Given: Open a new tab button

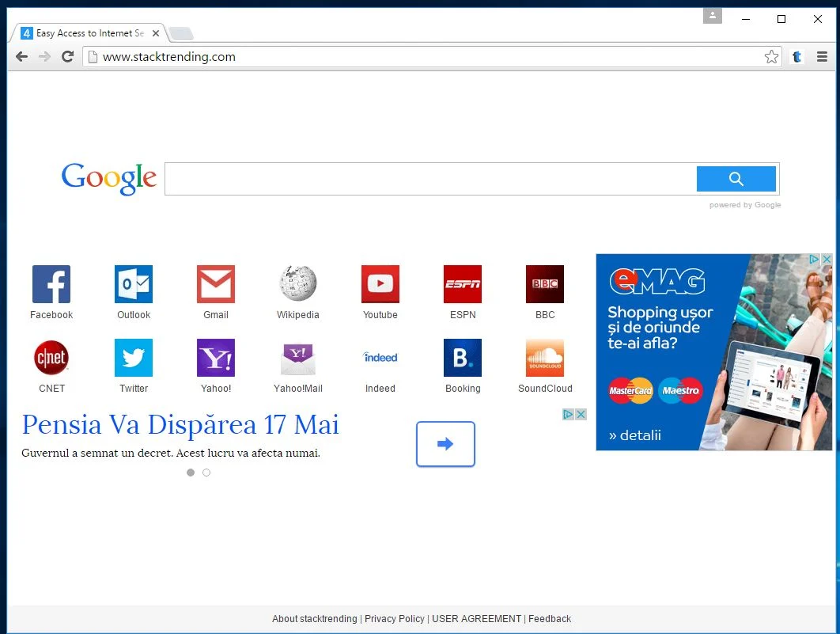Looking at the screenshot, I should pyautogui.click(x=181, y=34).
